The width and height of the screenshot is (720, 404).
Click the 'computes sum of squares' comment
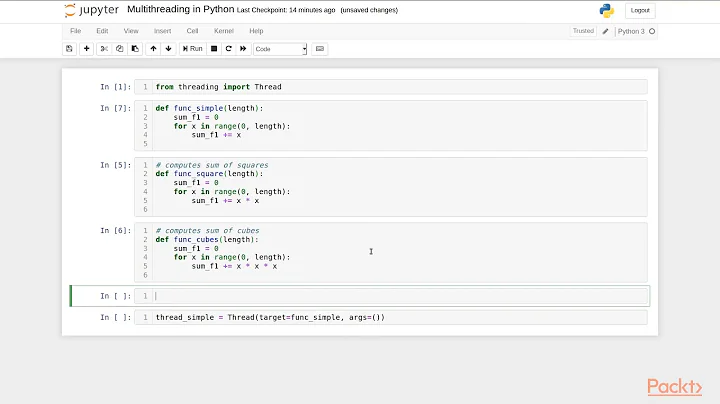(212, 165)
